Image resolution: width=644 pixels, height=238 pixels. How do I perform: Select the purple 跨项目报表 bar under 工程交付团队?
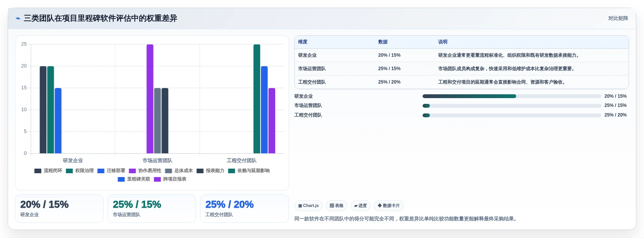[272, 121]
